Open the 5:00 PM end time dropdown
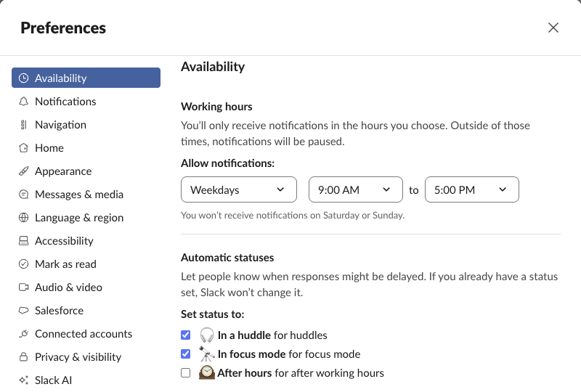The height and width of the screenshot is (392, 581). [x=471, y=189]
